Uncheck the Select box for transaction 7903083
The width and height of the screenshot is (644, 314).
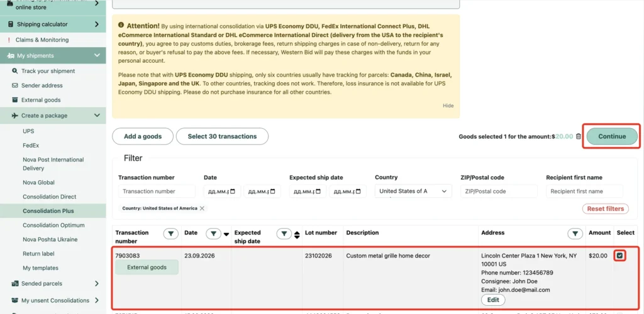(x=619, y=256)
